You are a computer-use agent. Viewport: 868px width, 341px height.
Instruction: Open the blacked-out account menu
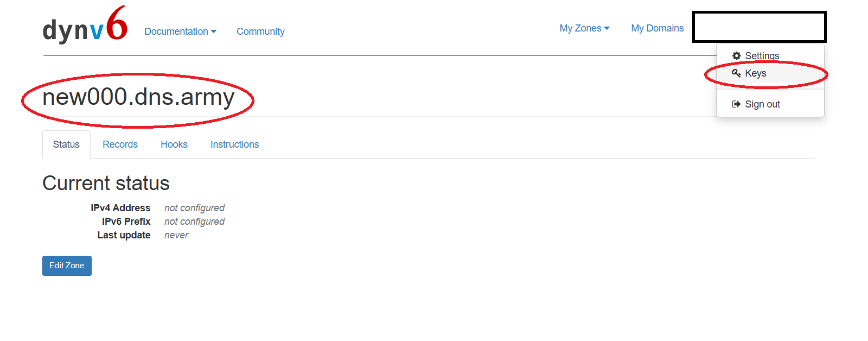[x=759, y=27]
